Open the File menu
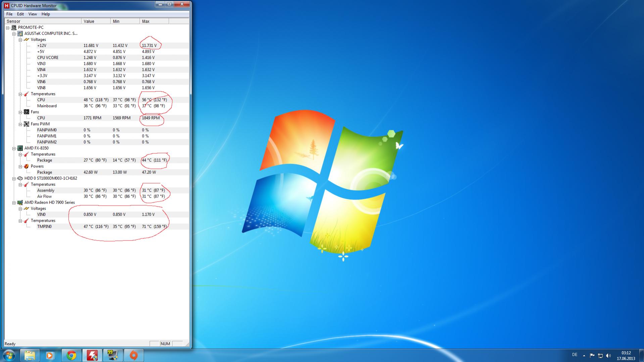 pos(9,14)
